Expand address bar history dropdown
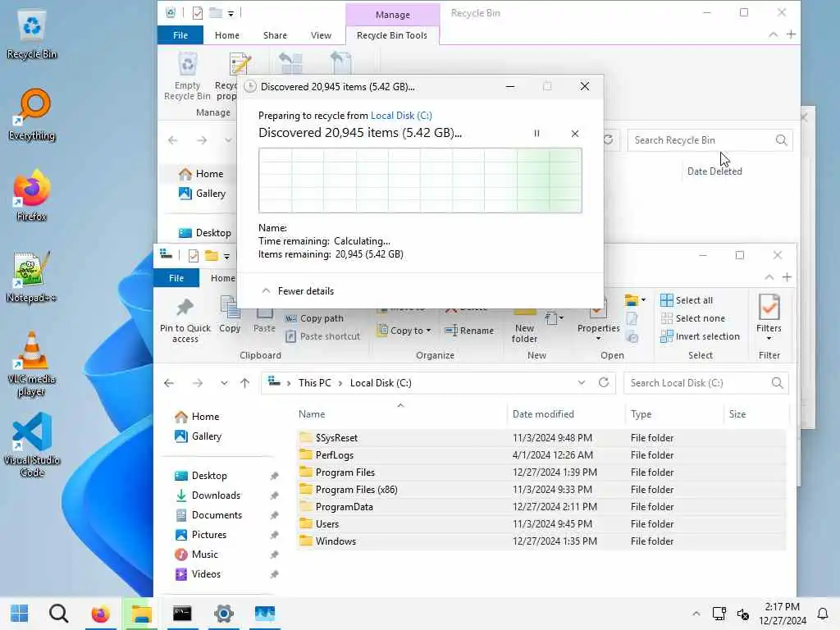The height and width of the screenshot is (630, 840). [582, 382]
